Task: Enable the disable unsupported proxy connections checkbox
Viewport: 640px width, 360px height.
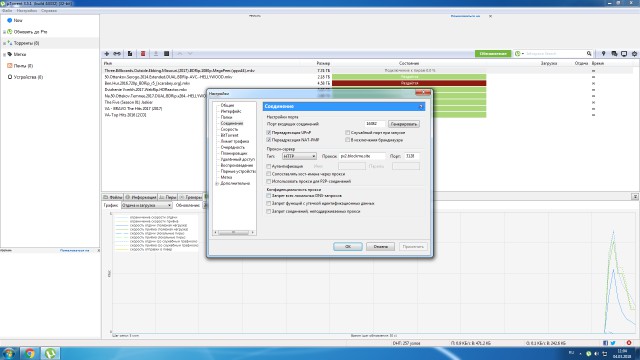Action: click(269, 211)
